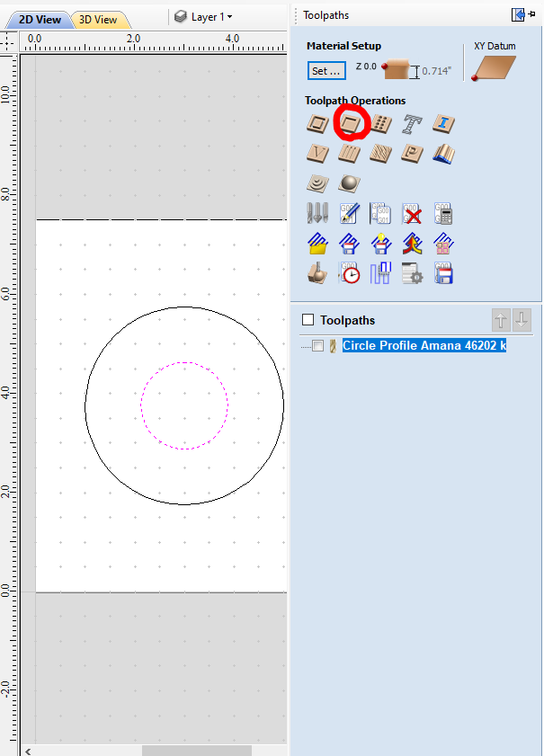Switch to the 3D View tab
The height and width of the screenshot is (756, 544).
click(x=98, y=20)
